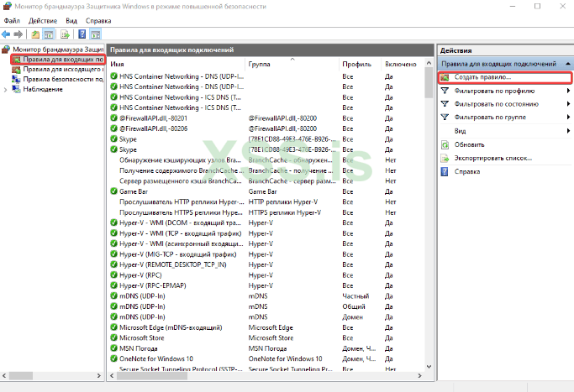Open the Справка menu in the menu bar

click(x=98, y=21)
